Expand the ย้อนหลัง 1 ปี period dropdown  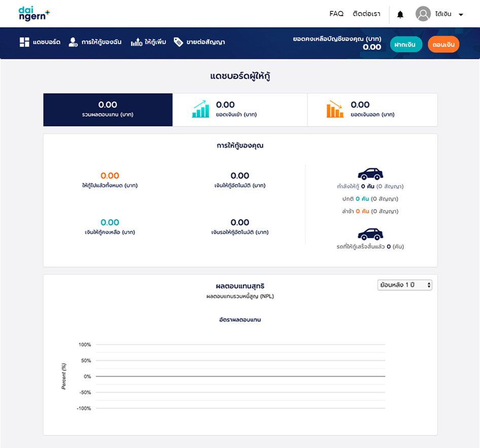(x=404, y=285)
